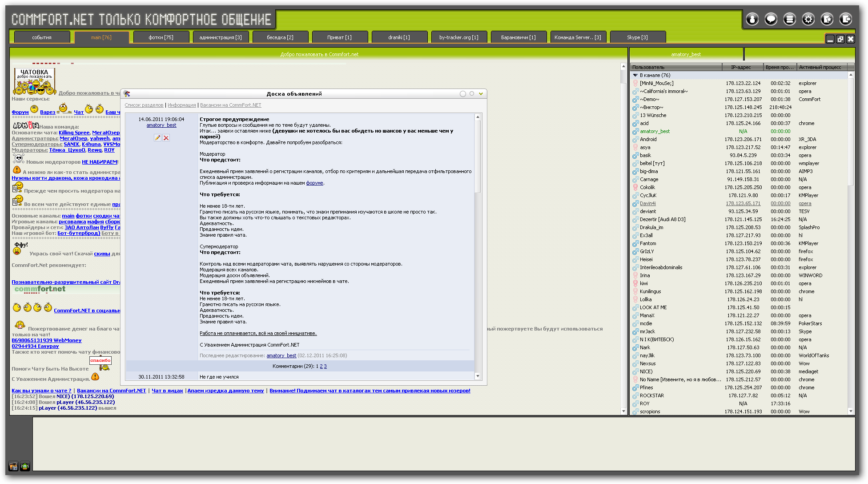This screenshot has width=868, height=484.
Task: Click the amatory_best header above user list
Action: [x=686, y=54]
